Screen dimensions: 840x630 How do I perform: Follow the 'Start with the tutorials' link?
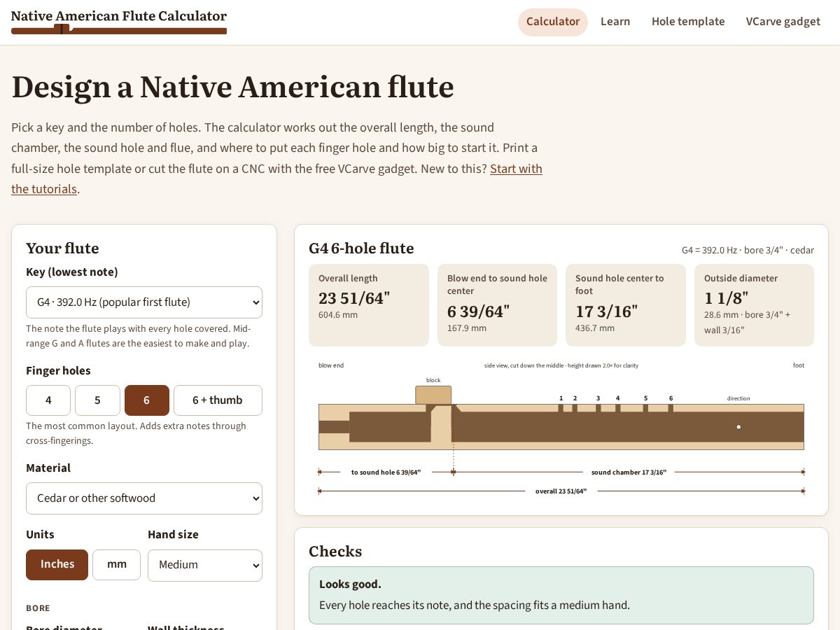point(516,169)
